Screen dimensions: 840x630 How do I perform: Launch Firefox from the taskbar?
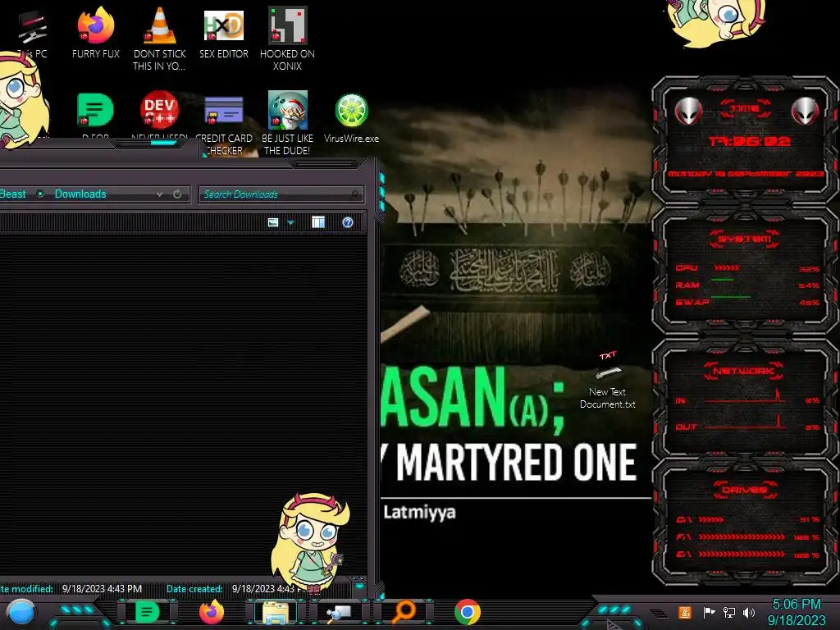(x=211, y=612)
